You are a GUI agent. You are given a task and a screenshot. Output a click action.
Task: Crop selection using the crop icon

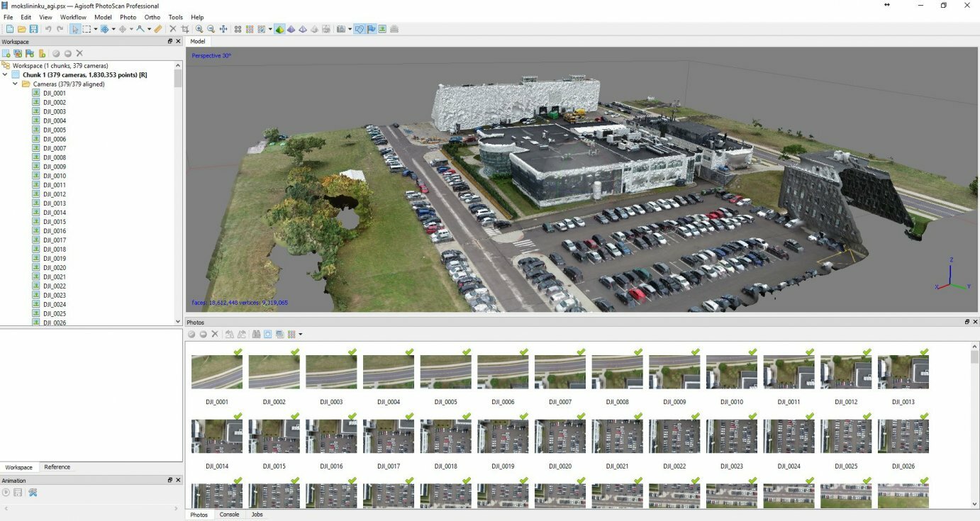point(185,29)
